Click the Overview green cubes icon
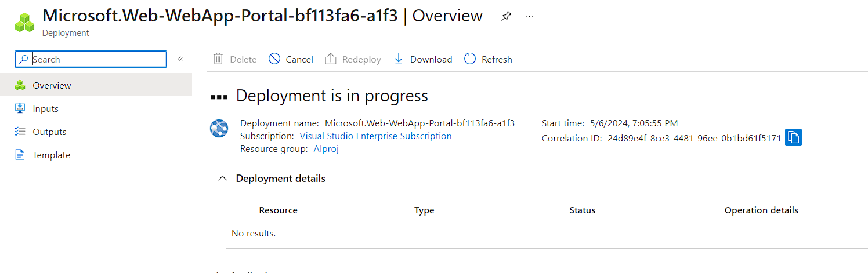 (x=20, y=85)
